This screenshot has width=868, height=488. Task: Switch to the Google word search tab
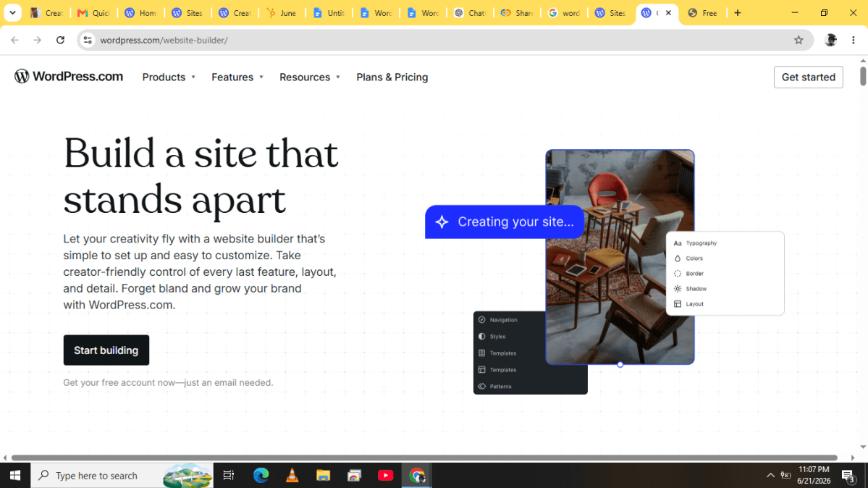tap(564, 13)
